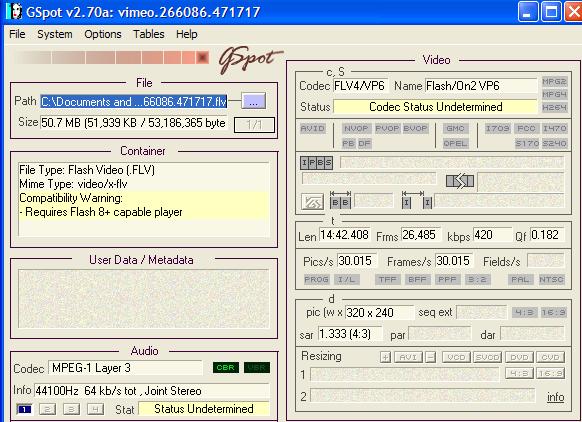Select audio stream 4 button
582x422 pixels.
[95, 409]
